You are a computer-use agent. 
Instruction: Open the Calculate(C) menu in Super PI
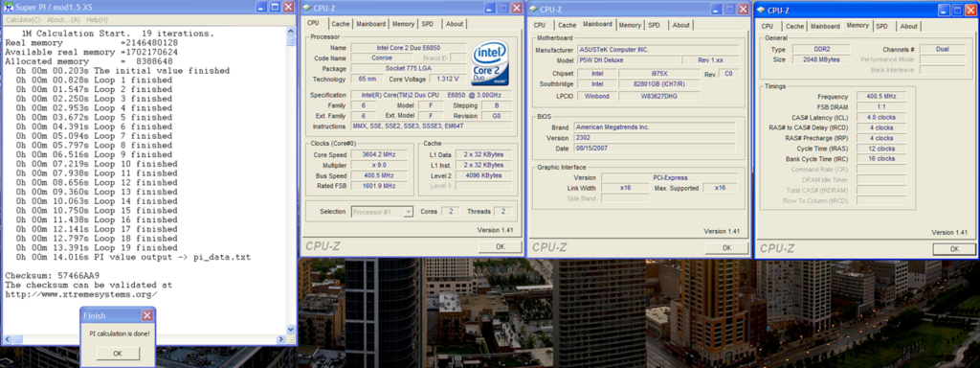click(23, 20)
